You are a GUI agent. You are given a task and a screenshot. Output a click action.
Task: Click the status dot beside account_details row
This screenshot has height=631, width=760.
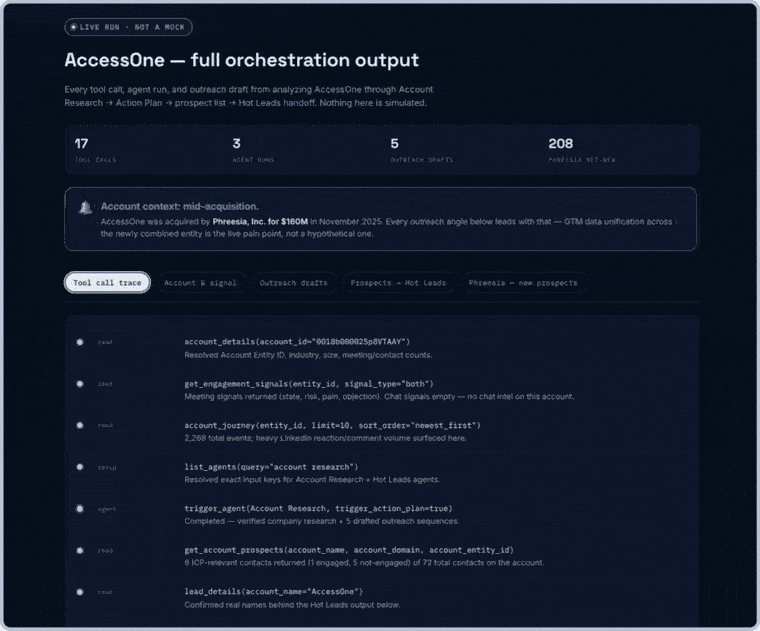tap(80, 342)
